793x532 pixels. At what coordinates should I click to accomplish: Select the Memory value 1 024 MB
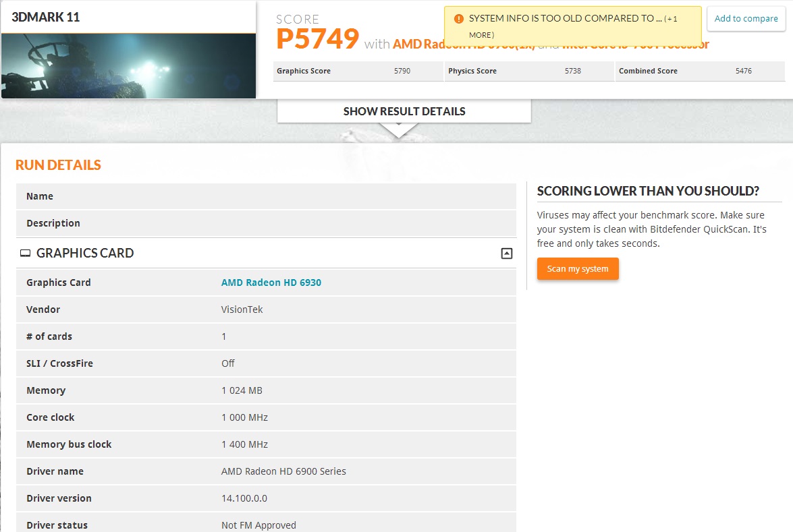click(x=242, y=390)
